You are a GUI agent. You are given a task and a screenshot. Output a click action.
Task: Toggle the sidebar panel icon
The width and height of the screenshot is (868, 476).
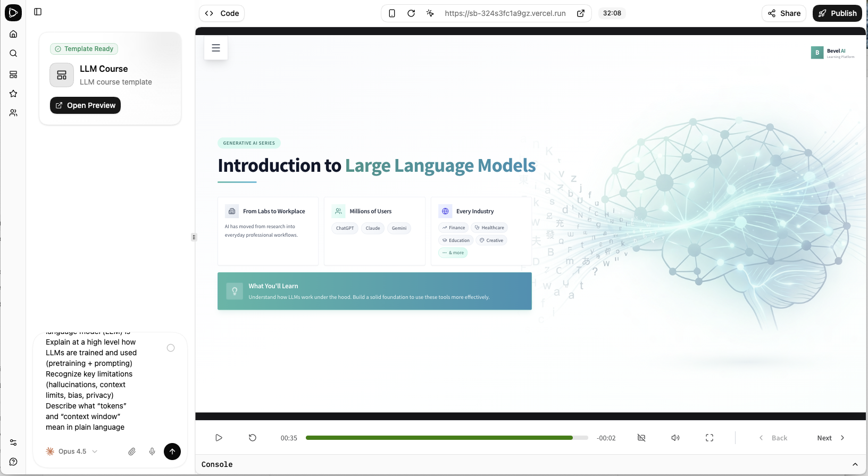pyautogui.click(x=38, y=12)
